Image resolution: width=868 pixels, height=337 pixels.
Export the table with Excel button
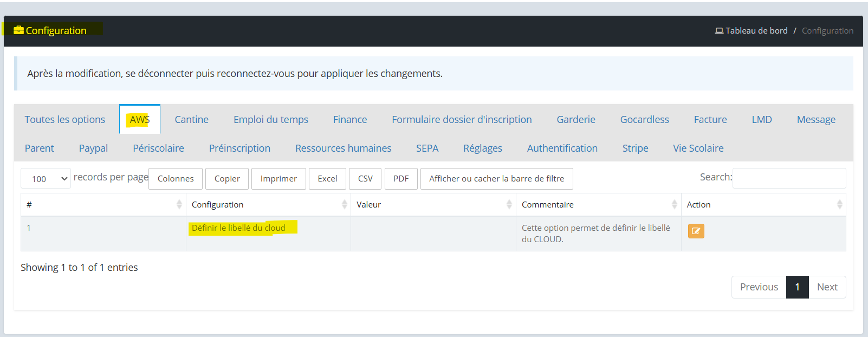pos(327,178)
